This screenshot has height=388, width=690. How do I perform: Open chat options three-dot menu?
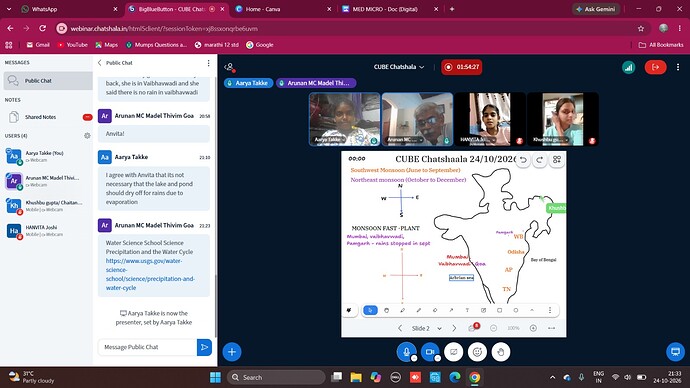(208, 63)
